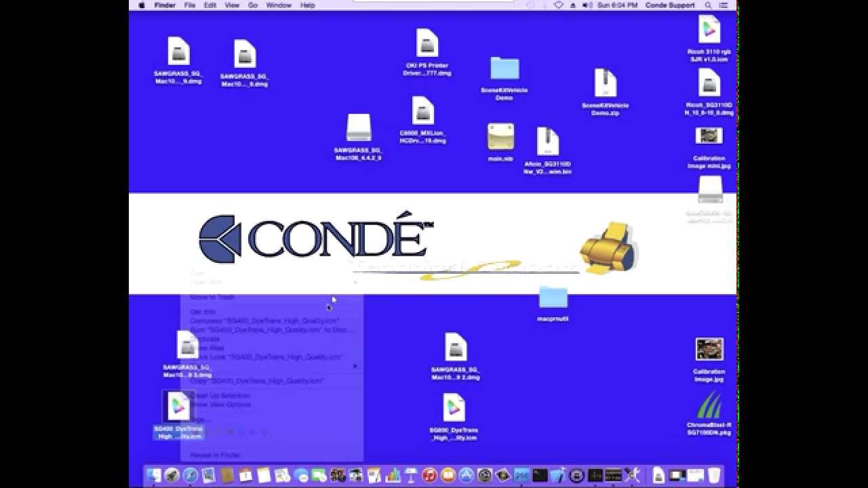
Task: Open FaceTime from the Dock
Action: [x=319, y=475]
